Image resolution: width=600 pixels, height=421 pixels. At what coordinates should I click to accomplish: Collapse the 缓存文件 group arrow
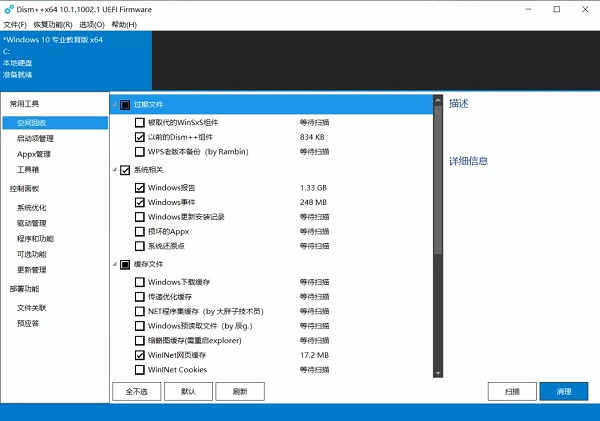click(x=115, y=264)
